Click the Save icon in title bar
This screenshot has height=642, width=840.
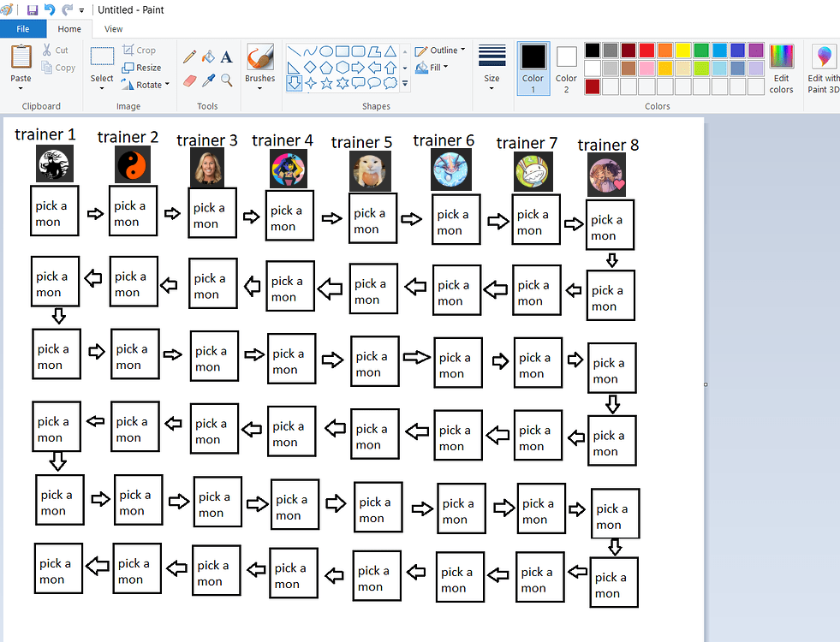click(x=33, y=9)
